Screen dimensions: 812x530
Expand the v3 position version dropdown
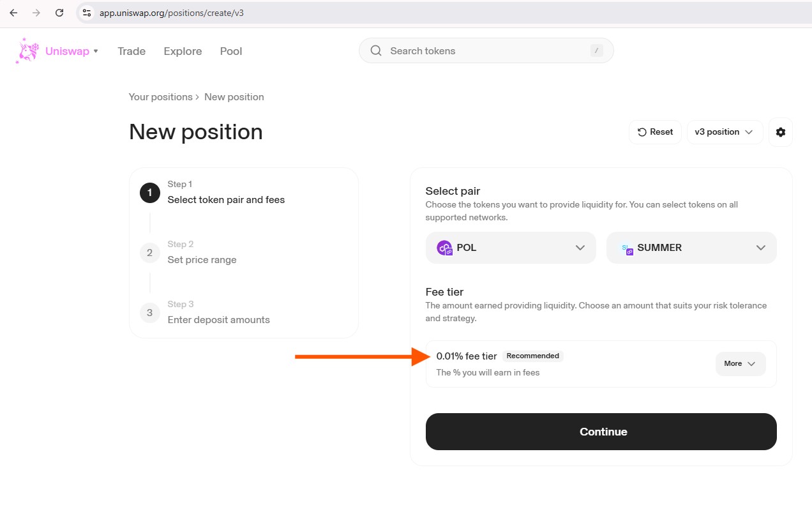coord(725,132)
